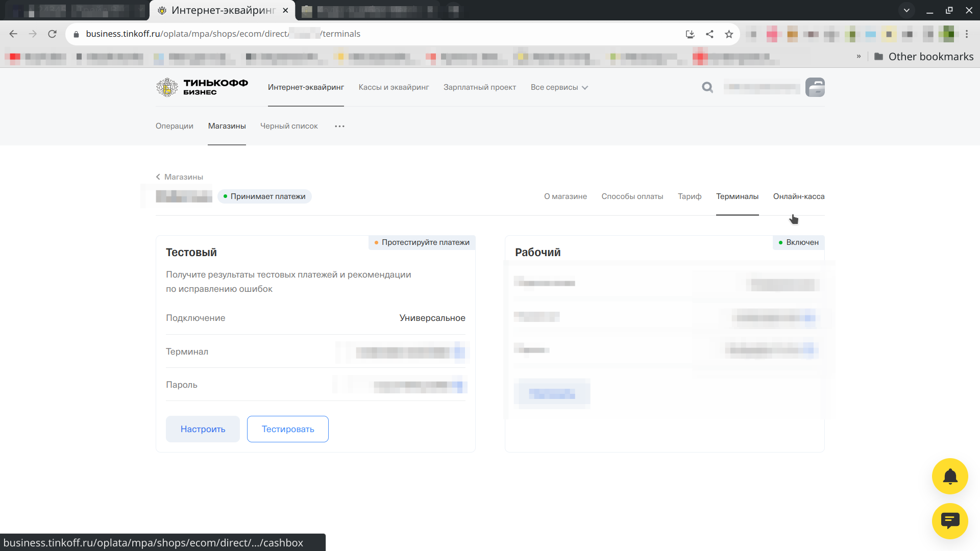Share this page via the share icon
This screenshot has width=980, height=551.
point(709,34)
